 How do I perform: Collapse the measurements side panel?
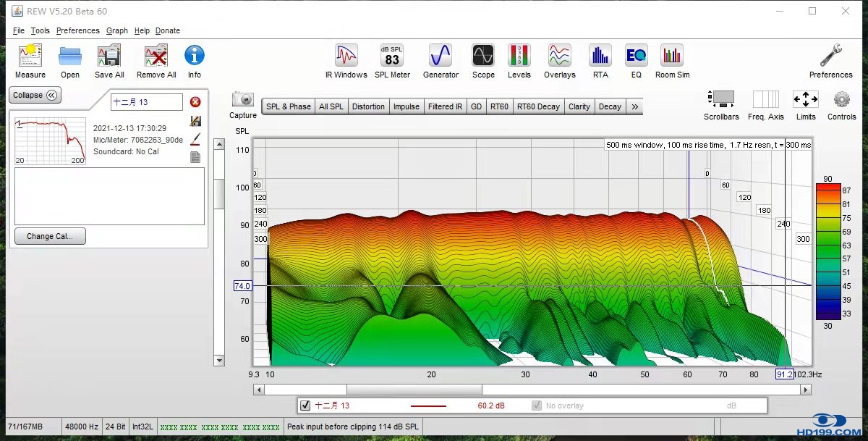click(x=35, y=95)
